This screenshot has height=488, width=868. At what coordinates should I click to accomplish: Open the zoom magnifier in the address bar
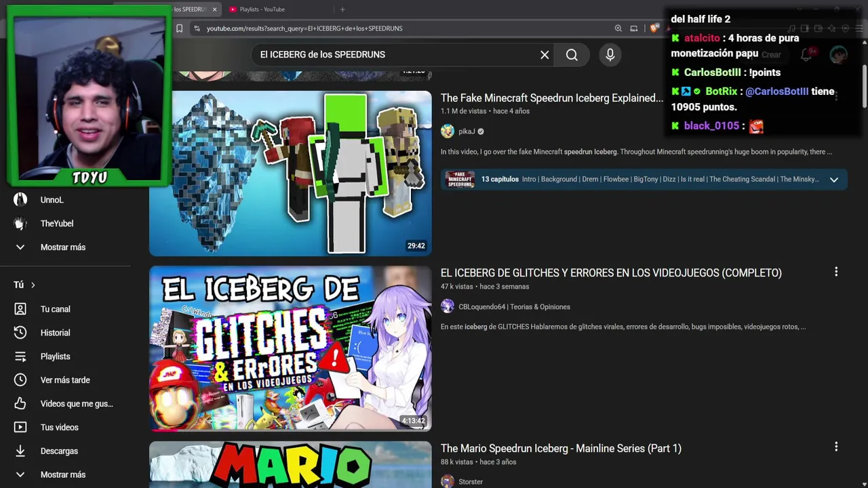tap(618, 28)
